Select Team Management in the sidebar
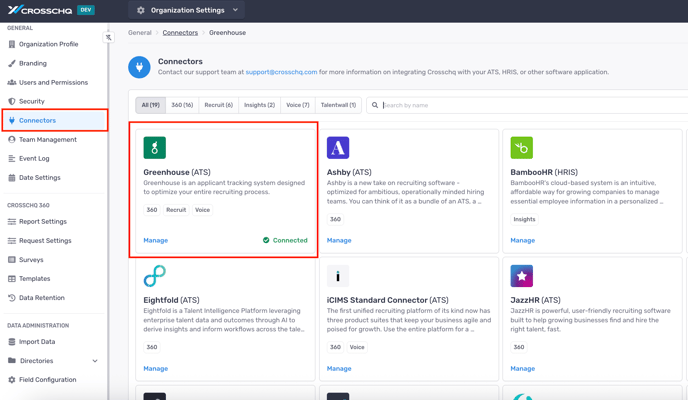This screenshot has height=400, width=688. point(47,139)
